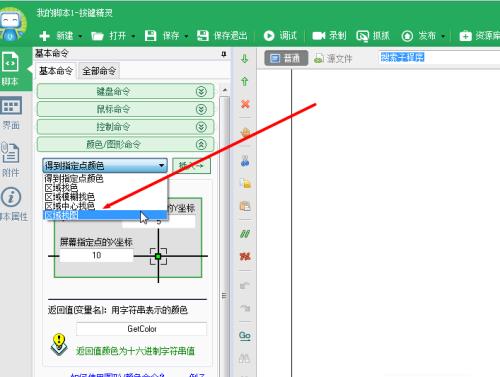Switch to 基本命令 tab

pos(56,71)
